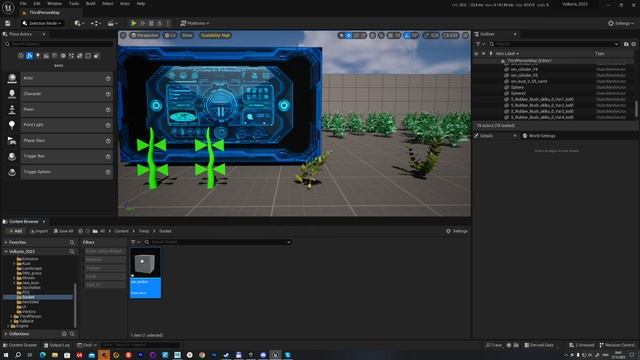Open the Window menu
Viewport: 640px width, 360px height.
54,4
